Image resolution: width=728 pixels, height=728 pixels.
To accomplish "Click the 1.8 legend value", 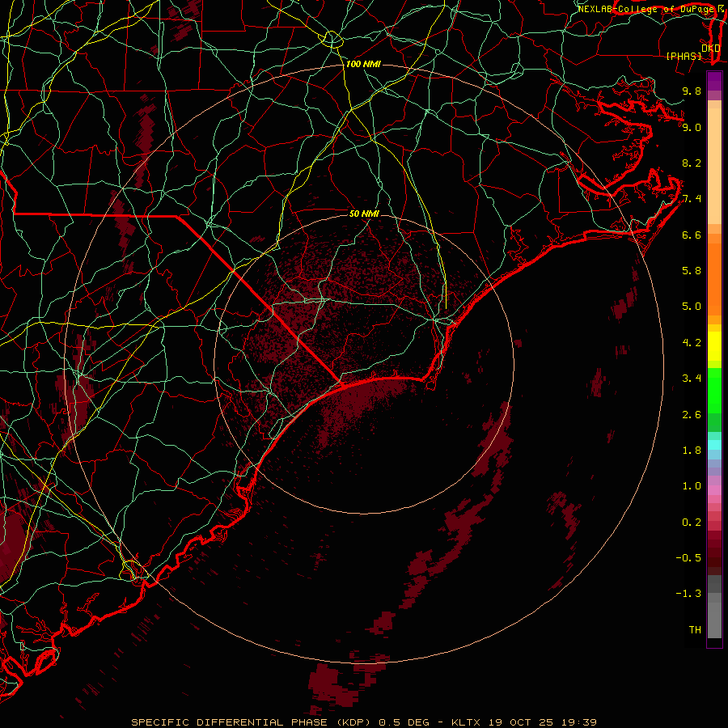I will click(x=692, y=451).
